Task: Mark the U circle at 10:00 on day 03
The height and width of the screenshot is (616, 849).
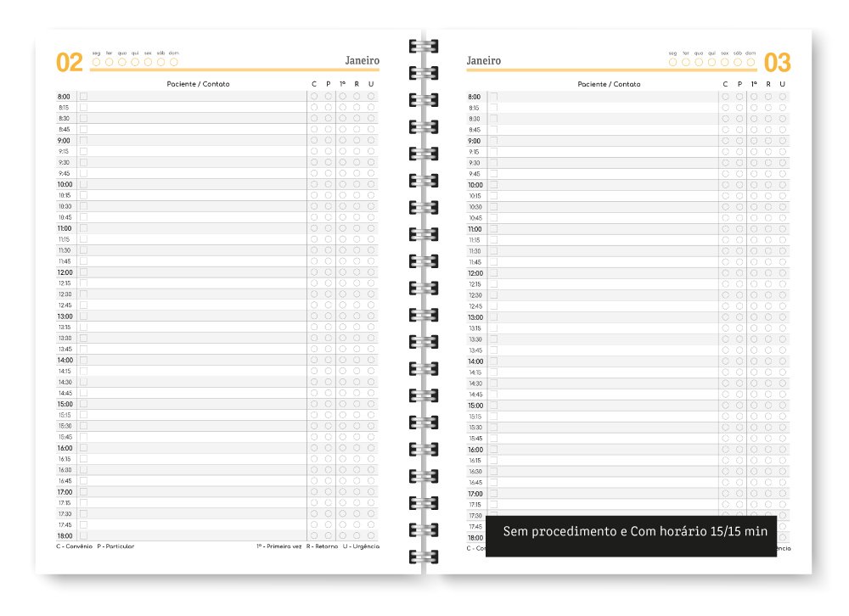Action: tap(783, 185)
